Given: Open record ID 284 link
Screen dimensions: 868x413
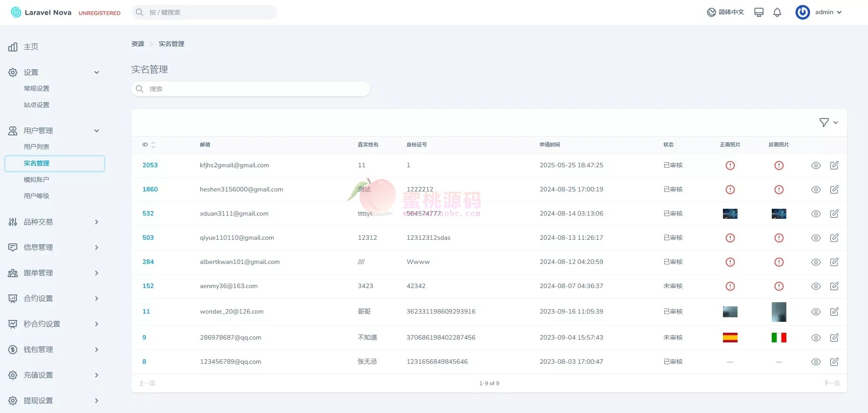Looking at the screenshot, I should click(148, 262).
